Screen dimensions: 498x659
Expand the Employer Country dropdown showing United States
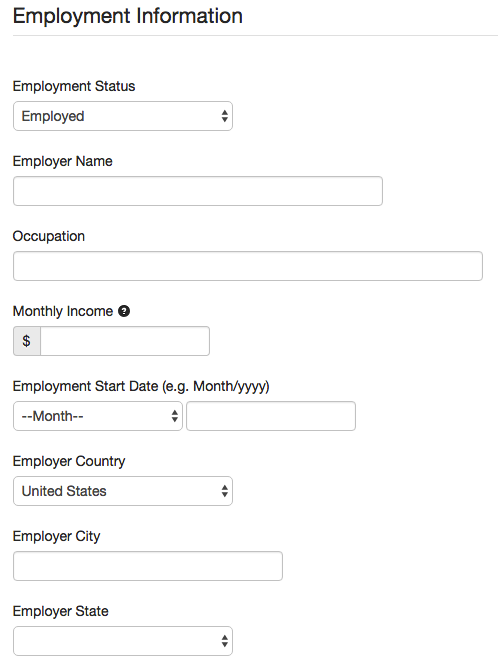tap(123, 491)
